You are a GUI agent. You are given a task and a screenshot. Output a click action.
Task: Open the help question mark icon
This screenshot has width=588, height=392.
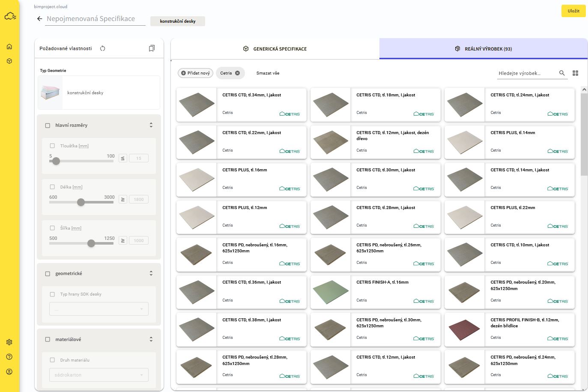9,357
